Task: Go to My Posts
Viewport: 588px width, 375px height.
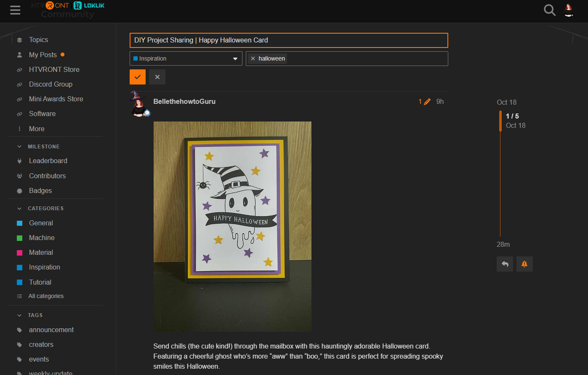Action: [42, 55]
